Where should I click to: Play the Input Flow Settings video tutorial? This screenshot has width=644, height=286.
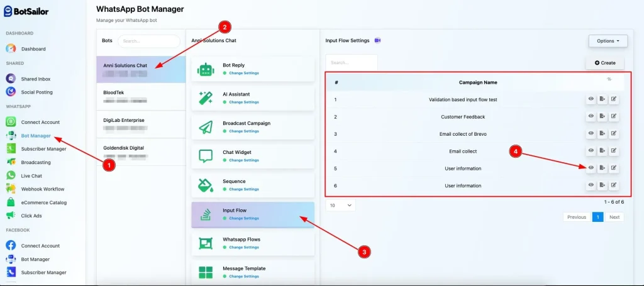[377, 41]
